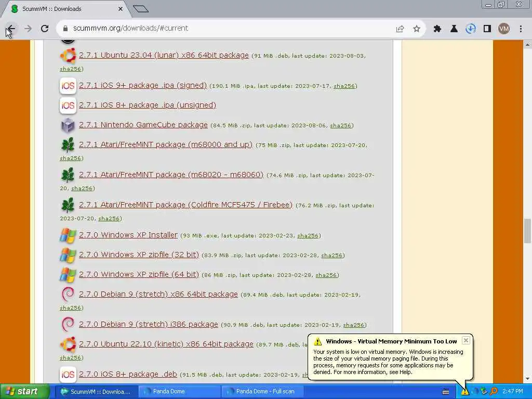Click the magnifier icon in system tray
The height and width of the screenshot is (399, 532).
(x=494, y=392)
